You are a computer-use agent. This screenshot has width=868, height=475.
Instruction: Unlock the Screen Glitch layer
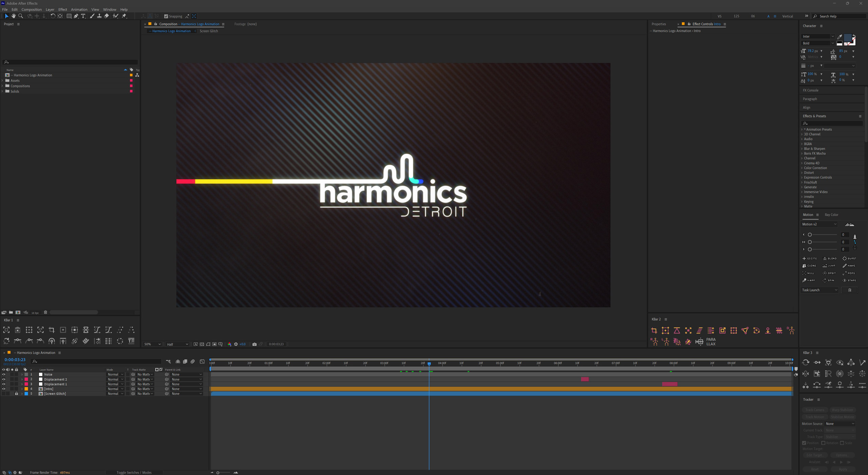[16, 394]
